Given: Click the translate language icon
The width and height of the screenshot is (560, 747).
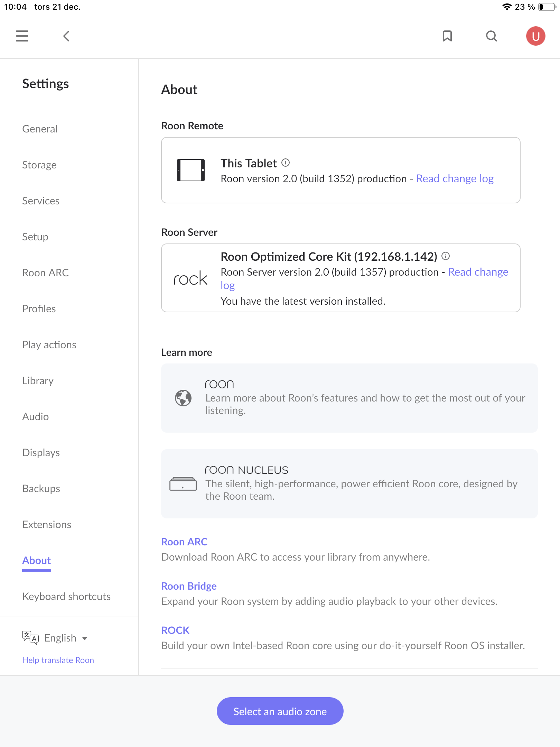Looking at the screenshot, I should point(30,638).
